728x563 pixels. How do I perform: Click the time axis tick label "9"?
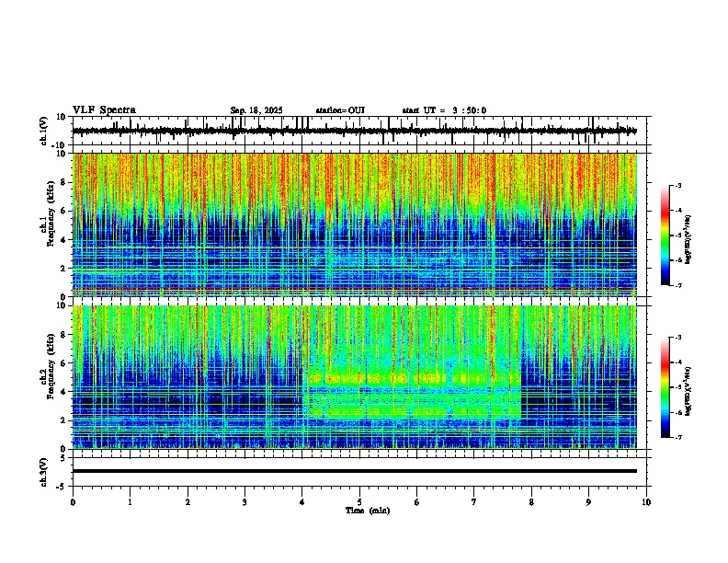[x=588, y=502]
